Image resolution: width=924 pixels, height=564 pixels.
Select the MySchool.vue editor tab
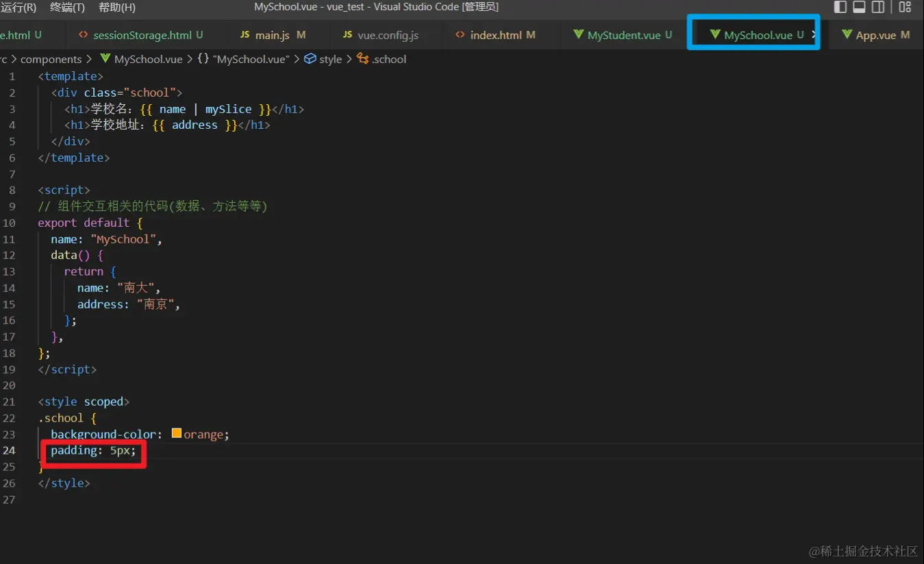pyautogui.click(x=757, y=35)
